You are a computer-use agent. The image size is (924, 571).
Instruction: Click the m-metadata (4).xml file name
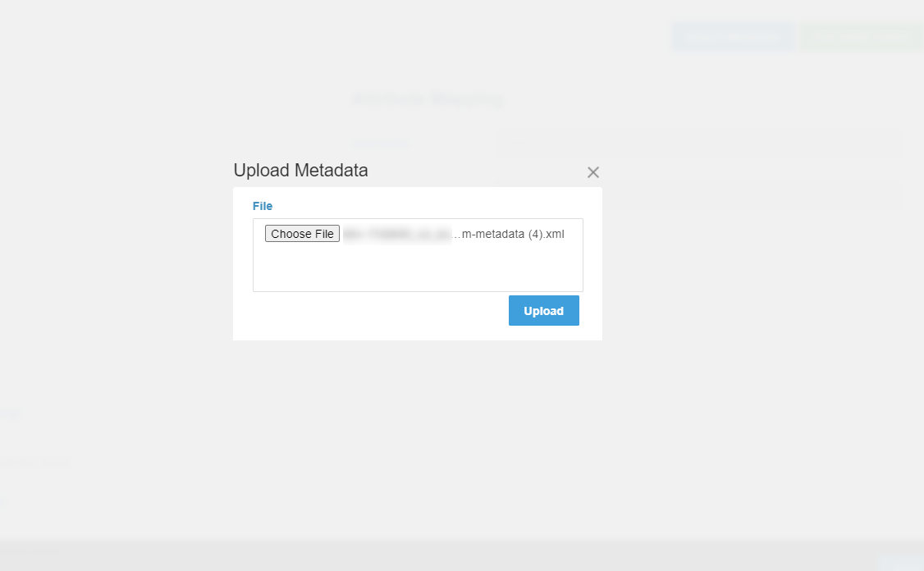[512, 234]
